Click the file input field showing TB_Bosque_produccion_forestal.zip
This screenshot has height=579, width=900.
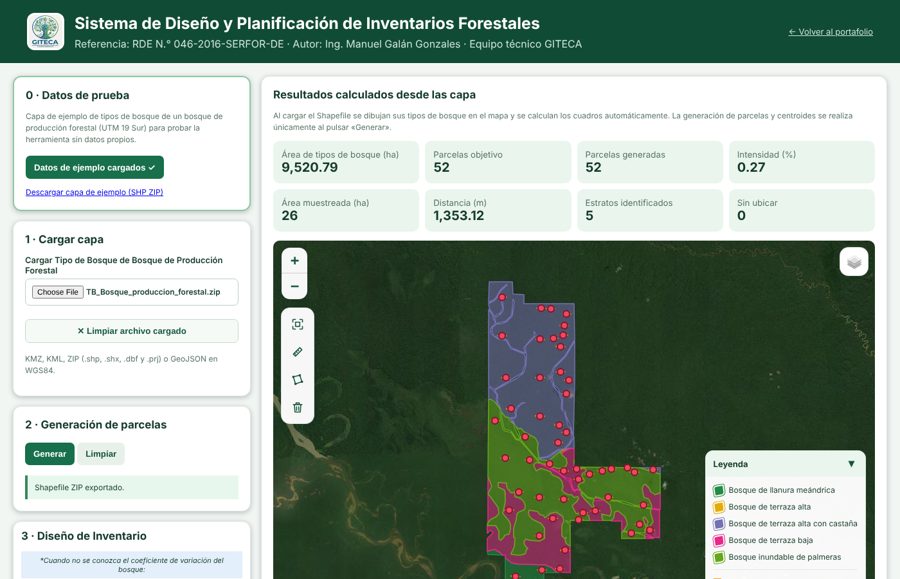(x=131, y=292)
